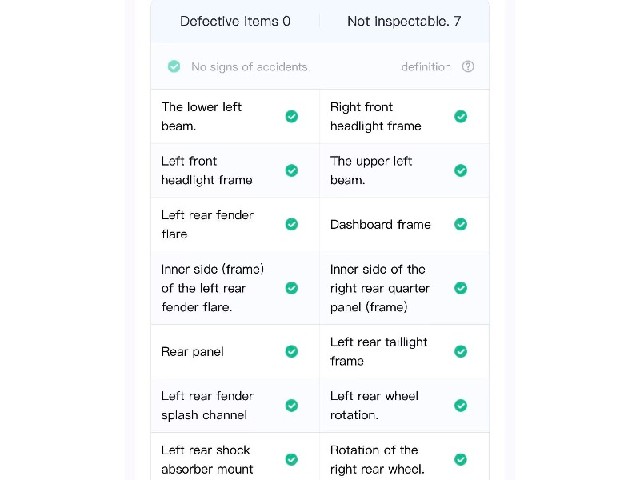640x480 pixels.
Task: Click check icon for The lower left beam
Action: point(291,116)
